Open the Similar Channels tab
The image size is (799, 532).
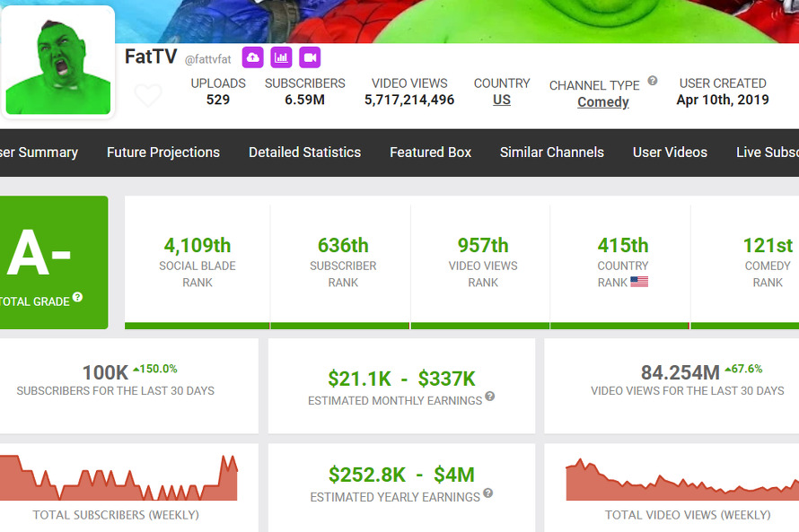pos(551,153)
